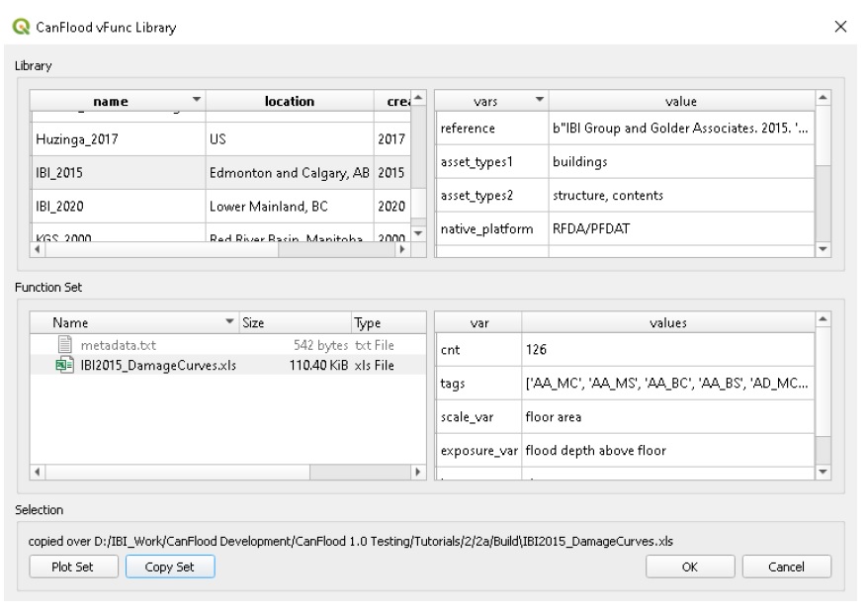The image size is (868, 611).
Task: Click the 'buildings' value cell
Action: pyautogui.click(x=681, y=161)
